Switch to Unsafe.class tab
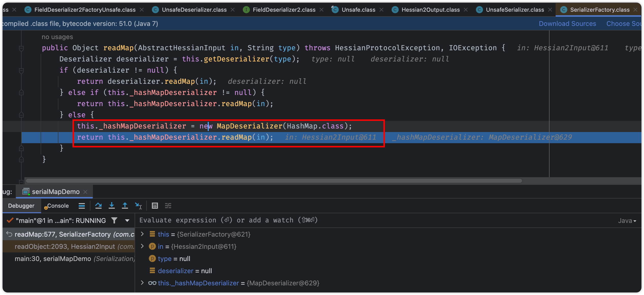Image resolution: width=644 pixels, height=295 pixels. click(x=358, y=10)
